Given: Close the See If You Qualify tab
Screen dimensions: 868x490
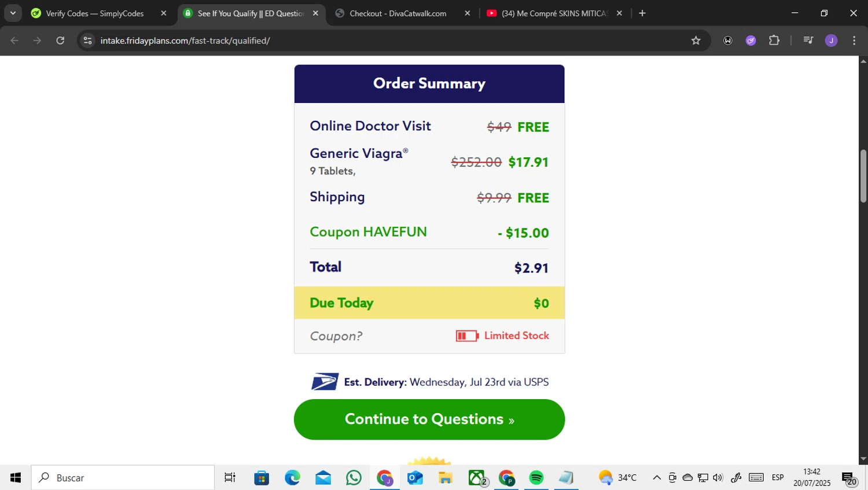Looking at the screenshot, I should [x=315, y=13].
